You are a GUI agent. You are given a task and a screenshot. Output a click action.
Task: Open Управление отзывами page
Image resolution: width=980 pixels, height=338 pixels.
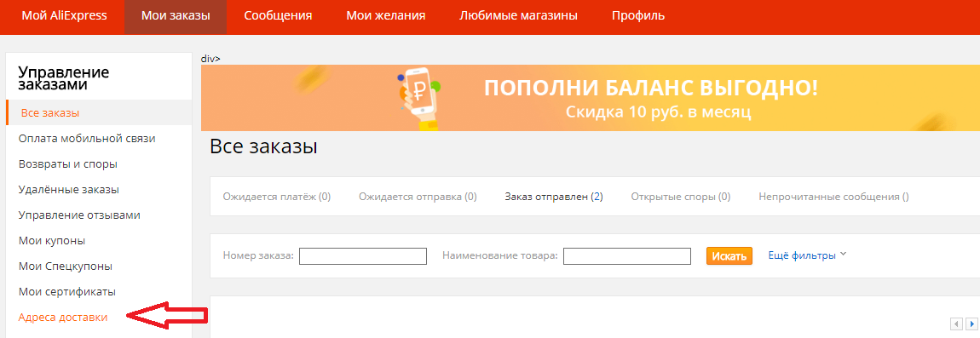pyautogui.click(x=79, y=215)
